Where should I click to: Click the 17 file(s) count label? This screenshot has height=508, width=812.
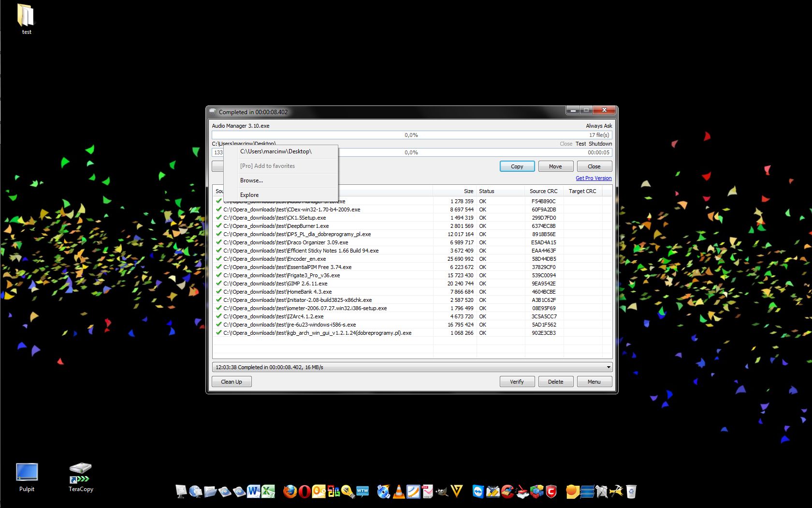(599, 135)
